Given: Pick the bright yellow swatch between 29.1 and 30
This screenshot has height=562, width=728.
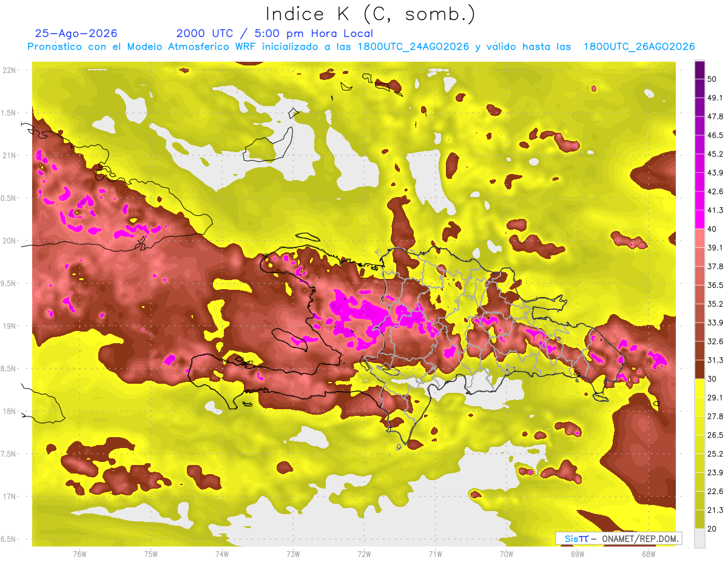Looking at the screenshot, I should coord(699,389).
